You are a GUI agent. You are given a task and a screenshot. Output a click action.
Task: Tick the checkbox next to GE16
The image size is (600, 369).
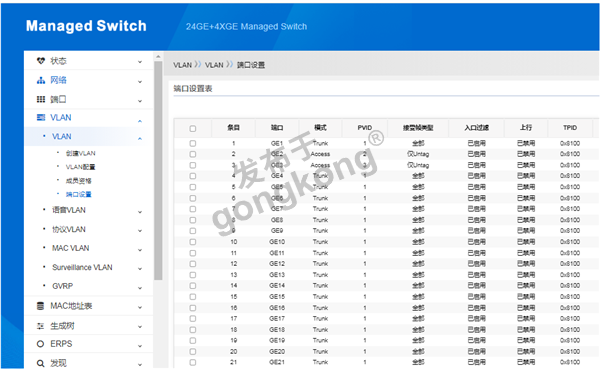[x=192, y=308]
